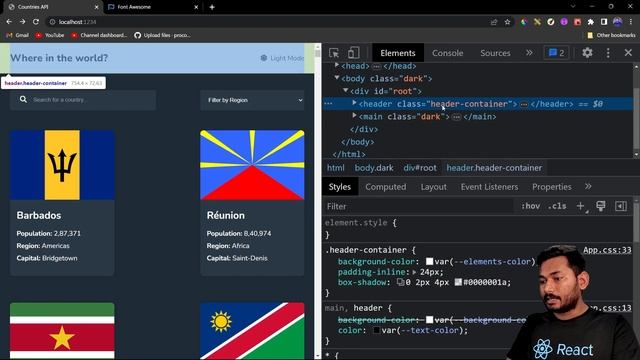Viewport: 640px width, 360px height.
Task: Open the box-shadow #0000001a color swatch
Action: (x=458, y=282)
